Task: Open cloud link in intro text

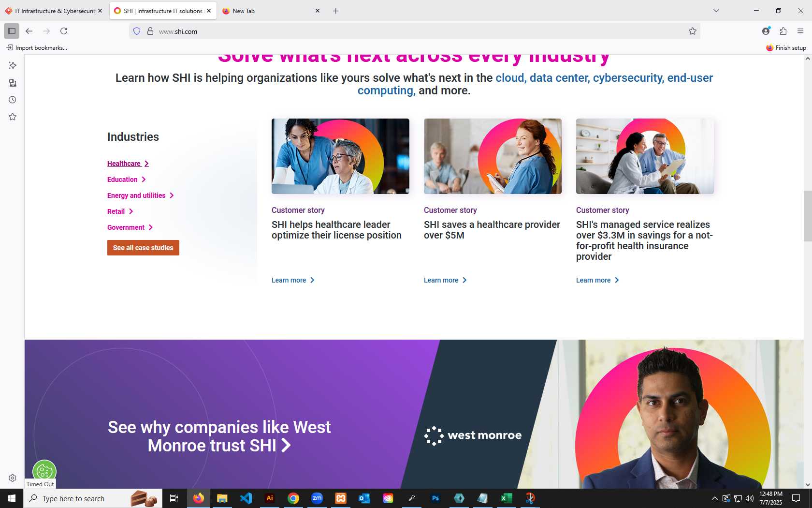Action: pos(511,78)
